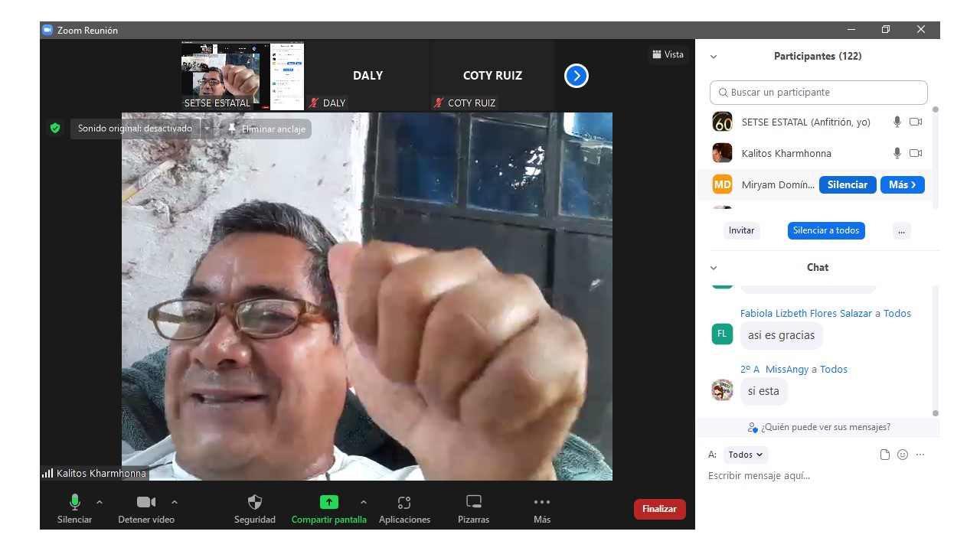Select participant name Kalitos Kharmhonna in list
This screenshot has width=980, height=551.
point(786,153)
